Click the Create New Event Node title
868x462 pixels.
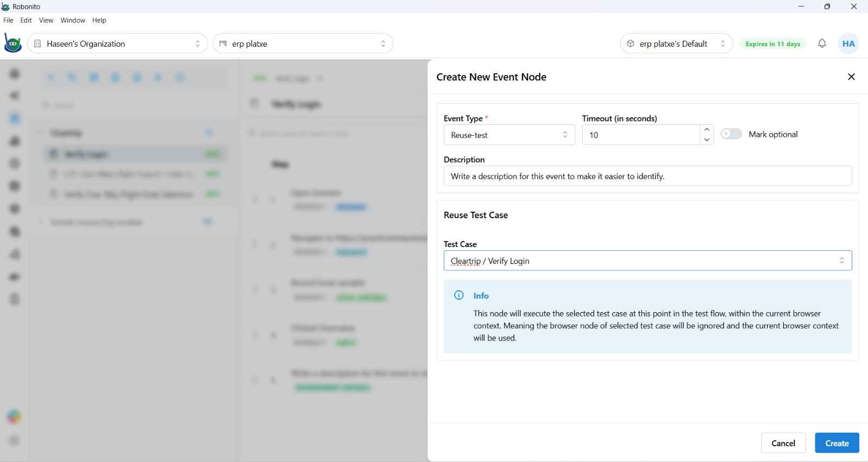(x=492, y=77)
